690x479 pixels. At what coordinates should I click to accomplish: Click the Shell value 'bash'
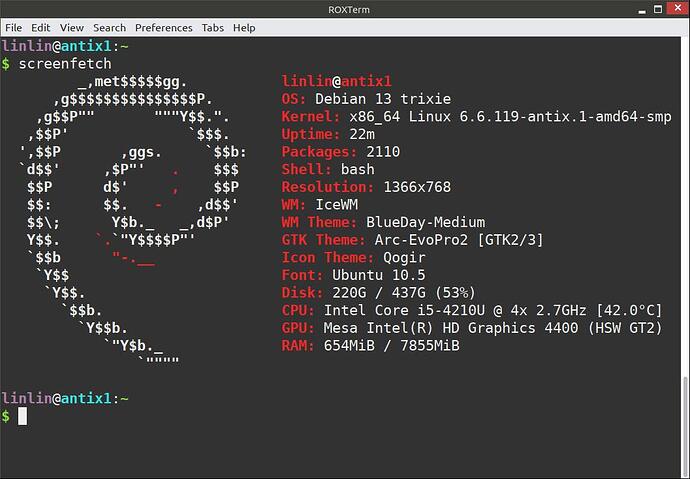click(x=357, y=169)
